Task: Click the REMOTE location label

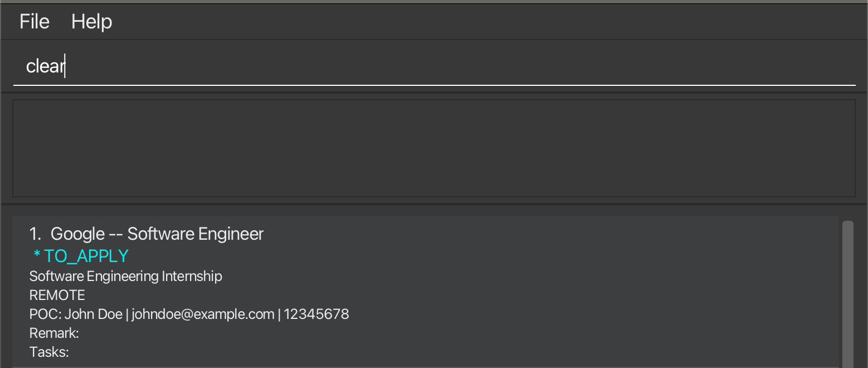Action: click(57, 295)
